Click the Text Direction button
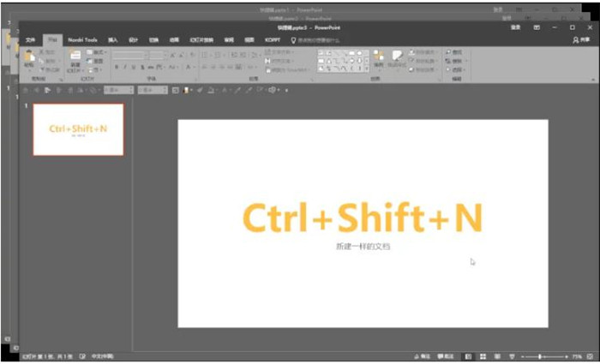 280,52
